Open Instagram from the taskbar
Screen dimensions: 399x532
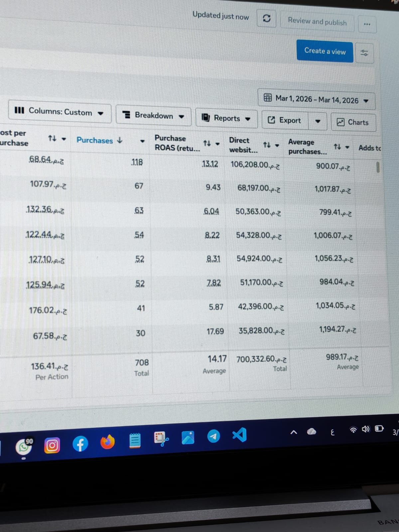(x=52, y=446)
